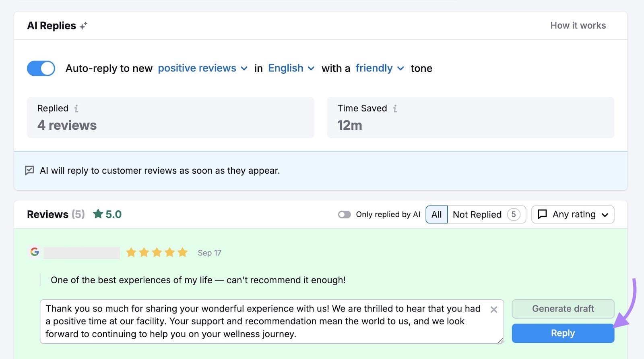The height and width of the screenshot is (359, 644).
Task: Send the response with Reply button
Action: coord(562,333)
